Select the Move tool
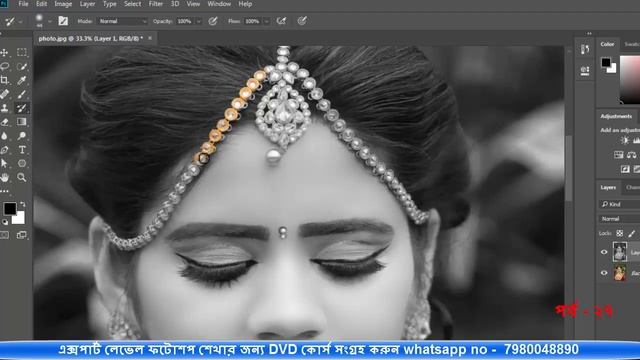 [x=4, y=53]
